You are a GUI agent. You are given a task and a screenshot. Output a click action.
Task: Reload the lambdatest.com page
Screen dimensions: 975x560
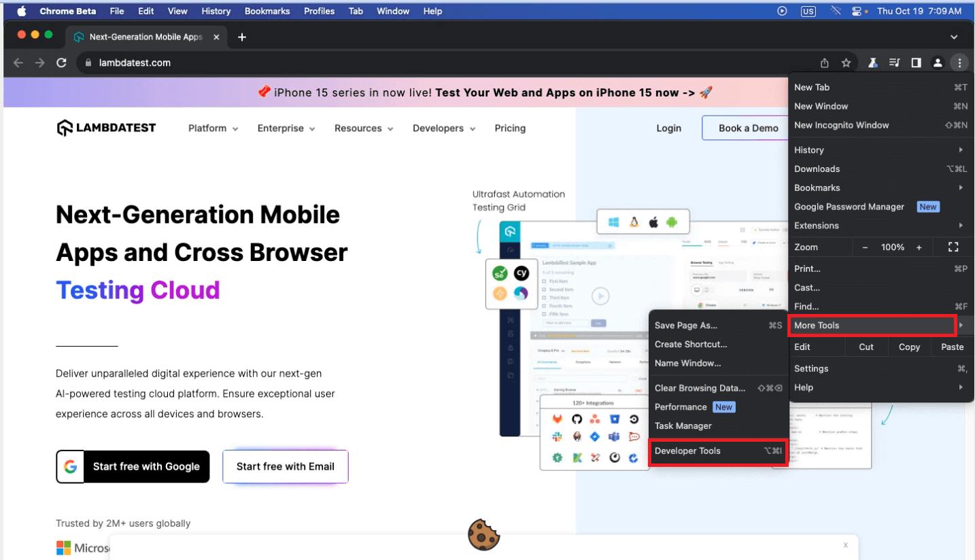pyautogui.click(x=61, y=63)
